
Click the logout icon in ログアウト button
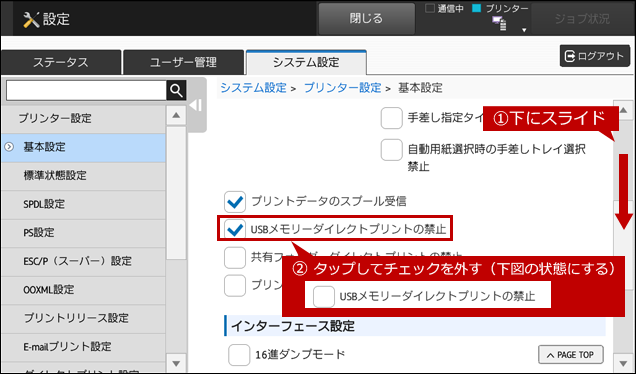pyautogui.click(x=570, y=56)
